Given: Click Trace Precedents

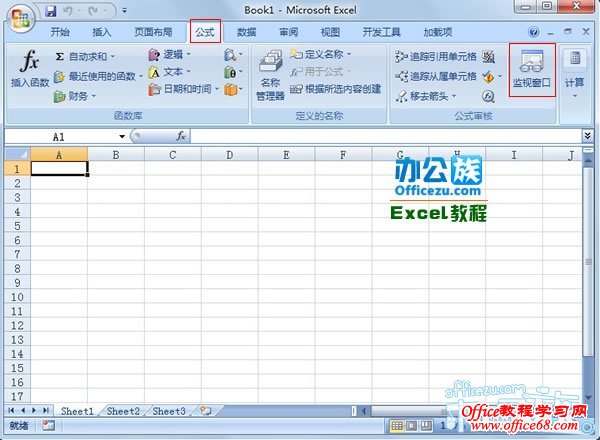Looking at the screenshot, I should point(435,57).
